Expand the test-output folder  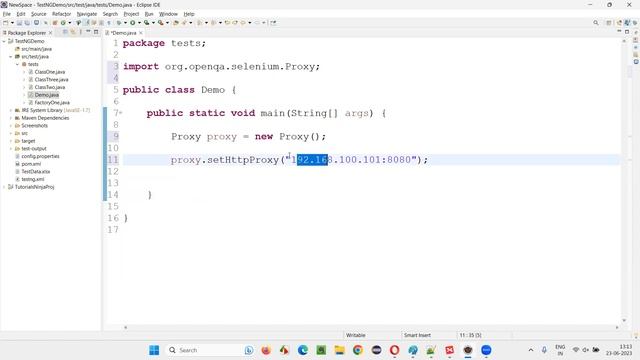pos(11,149)
